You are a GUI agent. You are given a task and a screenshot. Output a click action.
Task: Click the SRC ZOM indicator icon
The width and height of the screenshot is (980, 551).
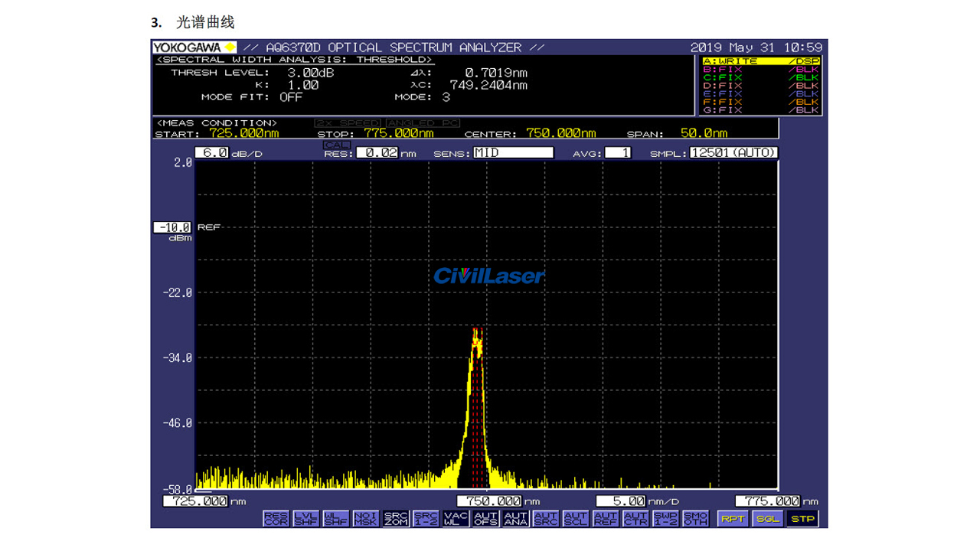[396, 518]
